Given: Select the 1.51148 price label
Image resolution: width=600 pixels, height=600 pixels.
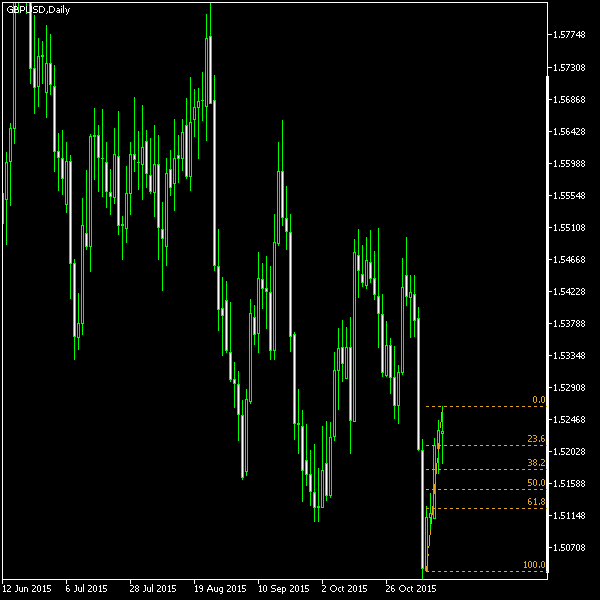Looking at the screenshot, I should [569, 516].
